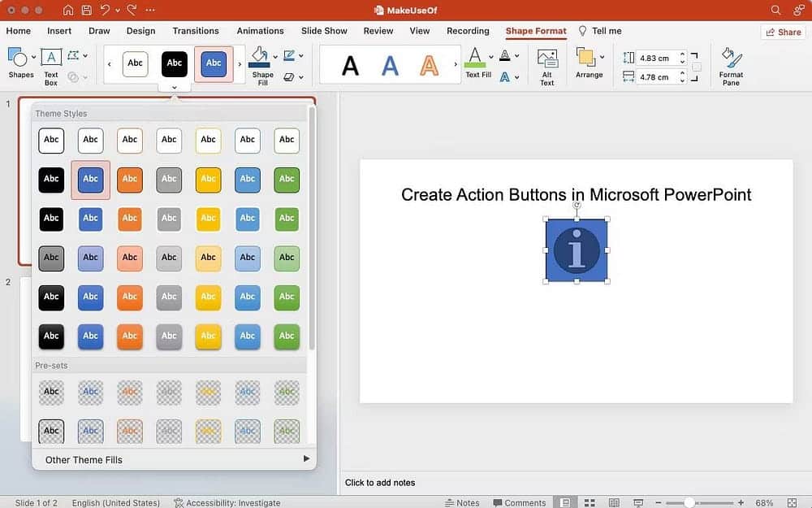Increase shape height with the stepper

click(x=681, y=54)
